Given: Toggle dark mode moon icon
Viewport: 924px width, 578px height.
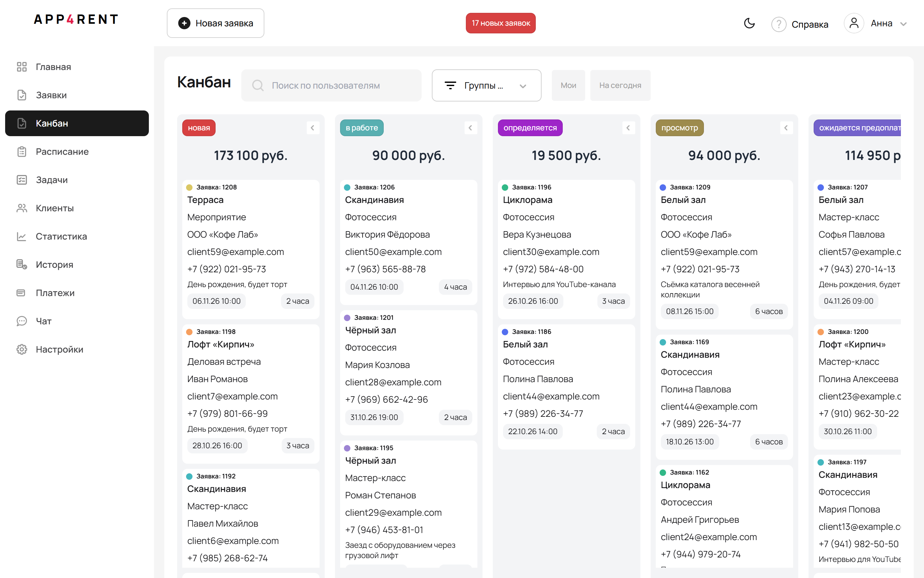Looking at the screenshot, I should point(749,23).
